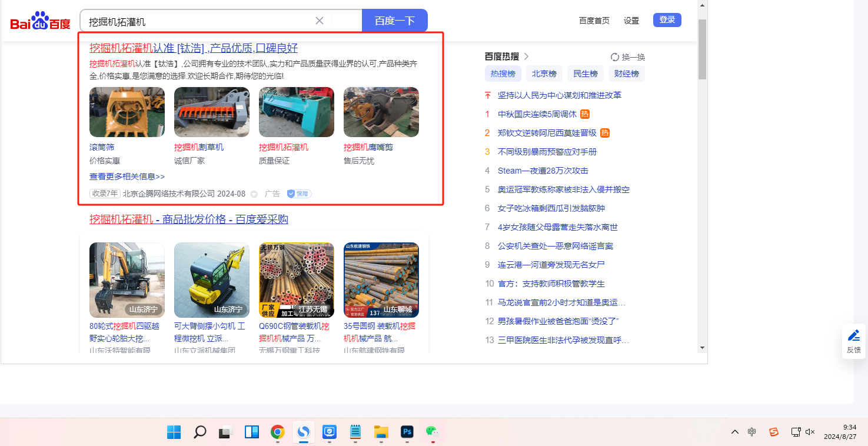Open the 80轮式挖掘机 product image
The height and width of the screenshot is (446, 868).
click(x=127, y=280)
